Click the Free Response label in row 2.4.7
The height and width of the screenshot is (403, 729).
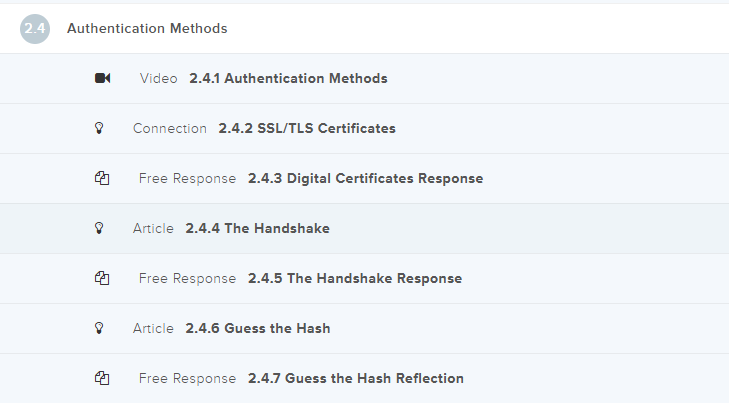click(188, 378)
